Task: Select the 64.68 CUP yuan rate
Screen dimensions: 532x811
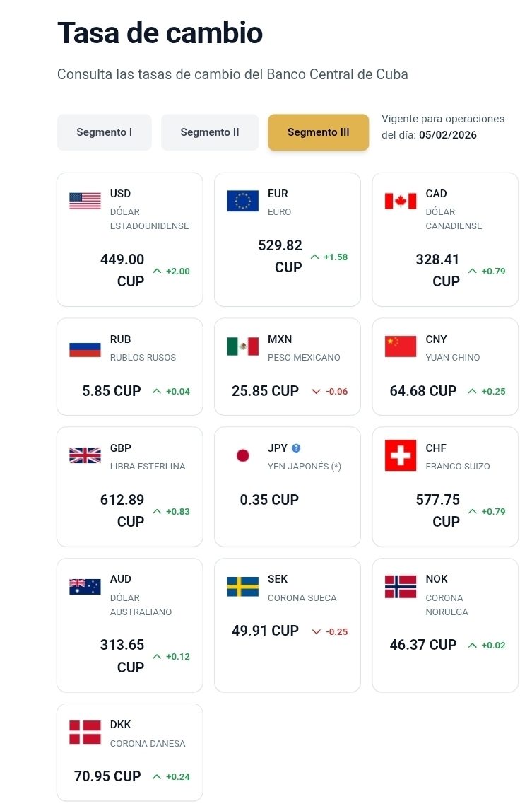Action: (x=422, y=391)
